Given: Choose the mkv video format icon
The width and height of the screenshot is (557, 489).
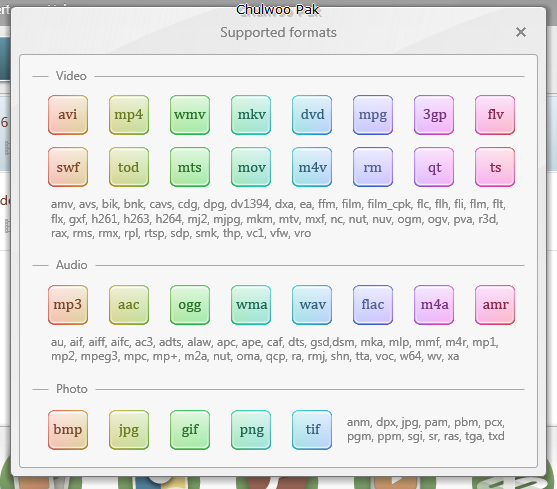Looking at the screenshot, I should 251,115.
